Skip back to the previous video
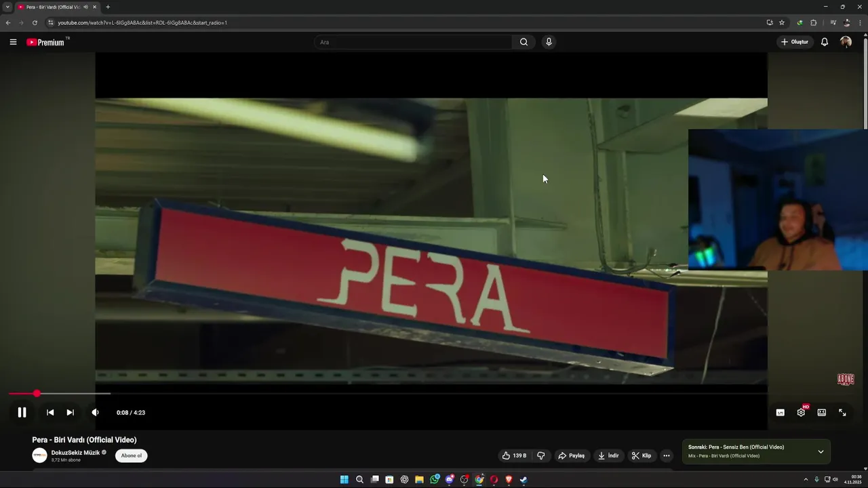Image resolution: width=868 pixels, height=488 pixels. point(50,412)
